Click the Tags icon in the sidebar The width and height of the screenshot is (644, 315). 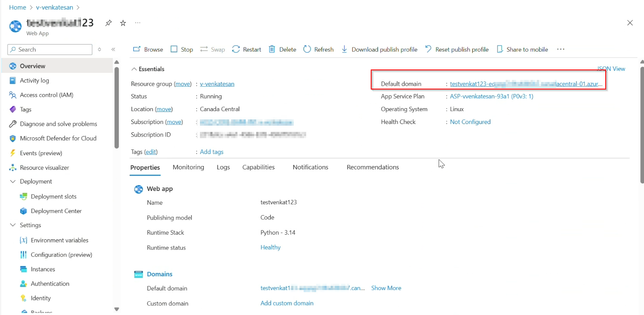[12, 109]
